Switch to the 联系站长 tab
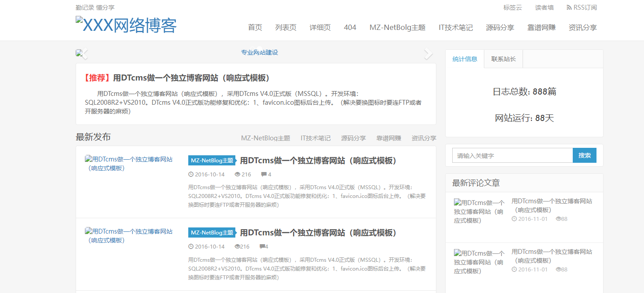This screenshot has height=293, width=644. [503, 59]
